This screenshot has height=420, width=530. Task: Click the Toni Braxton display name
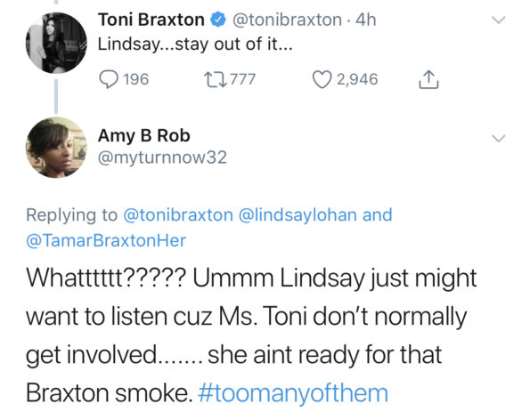[151, 20]
